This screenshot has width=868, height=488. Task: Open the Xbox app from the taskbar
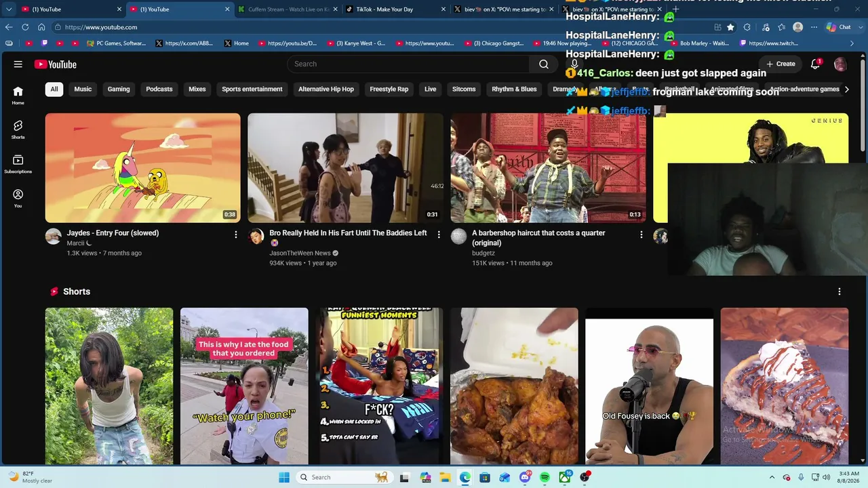point(565,477)
